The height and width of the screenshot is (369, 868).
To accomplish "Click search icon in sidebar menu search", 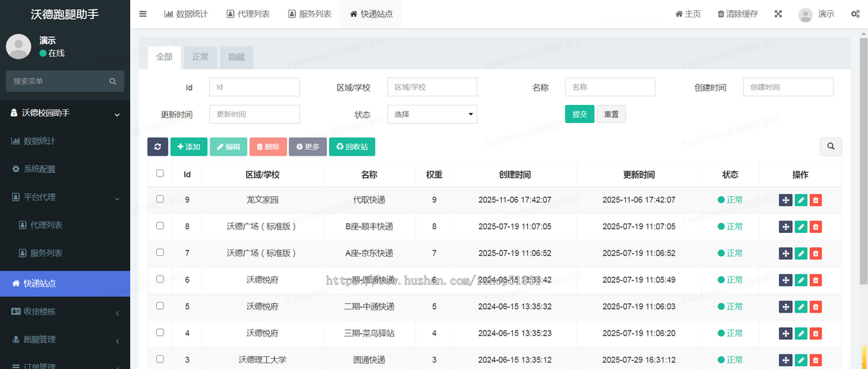I will click(x=112, y=81).
